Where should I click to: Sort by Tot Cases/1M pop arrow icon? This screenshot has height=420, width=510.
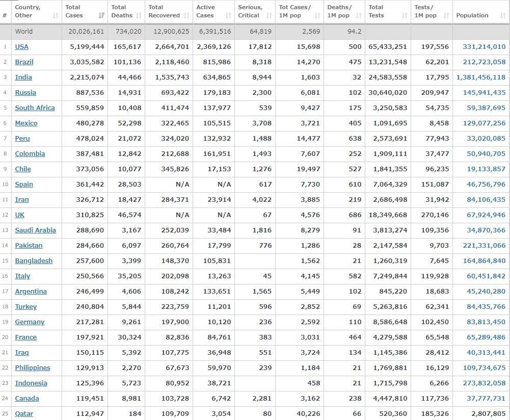pos(317,16)
